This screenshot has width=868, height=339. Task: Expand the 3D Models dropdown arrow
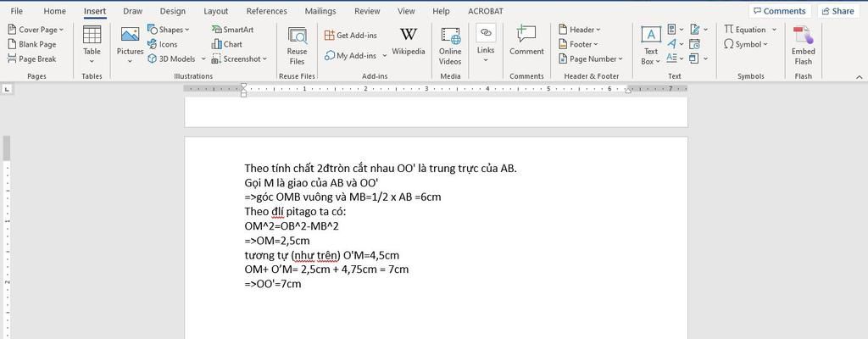[x=203, y=58]
